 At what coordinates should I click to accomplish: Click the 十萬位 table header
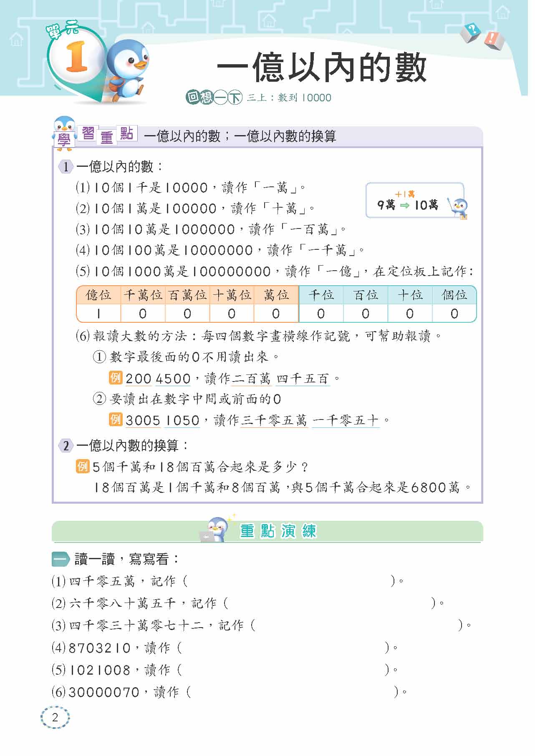click(x=232, y=295)
